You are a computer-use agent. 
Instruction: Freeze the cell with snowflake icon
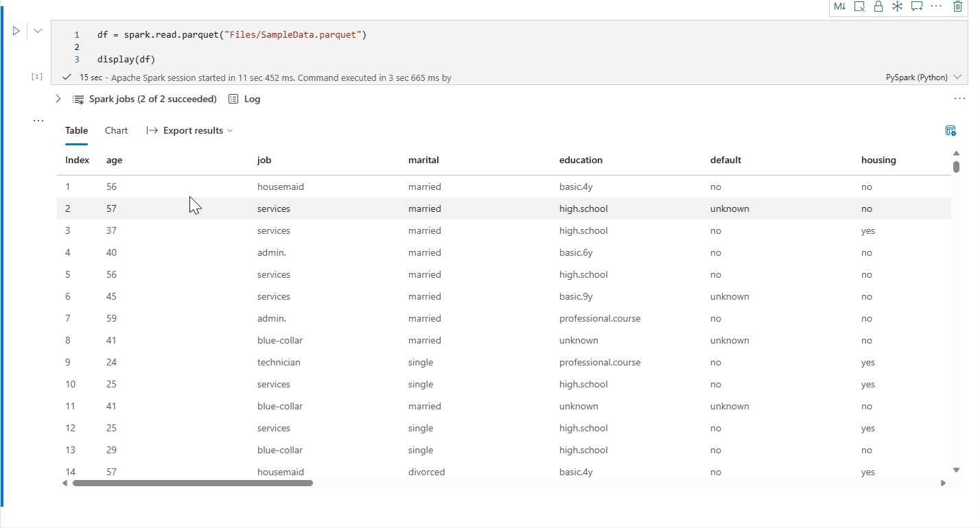pyautogui.click(x=897, y=6)
